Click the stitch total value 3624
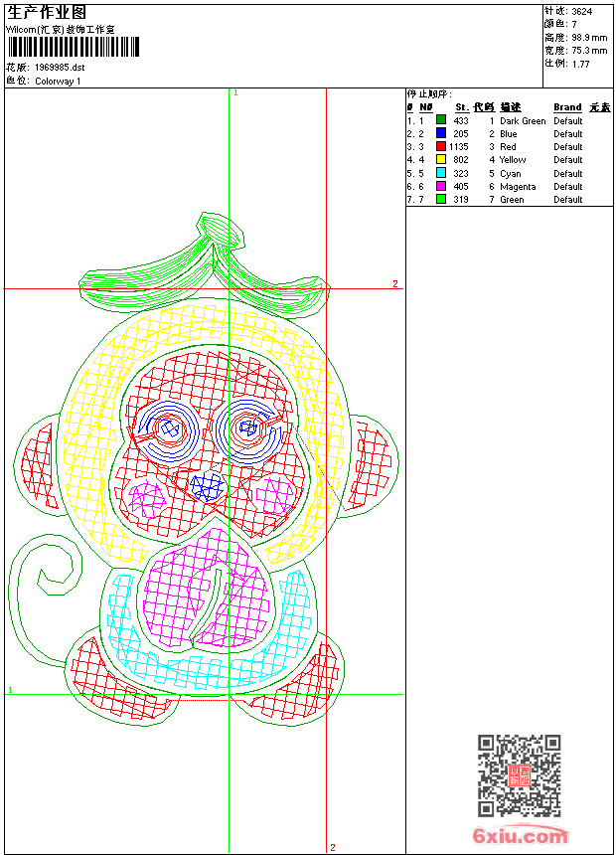The width and height of the screenshot is (616, 855). (581, 11)
